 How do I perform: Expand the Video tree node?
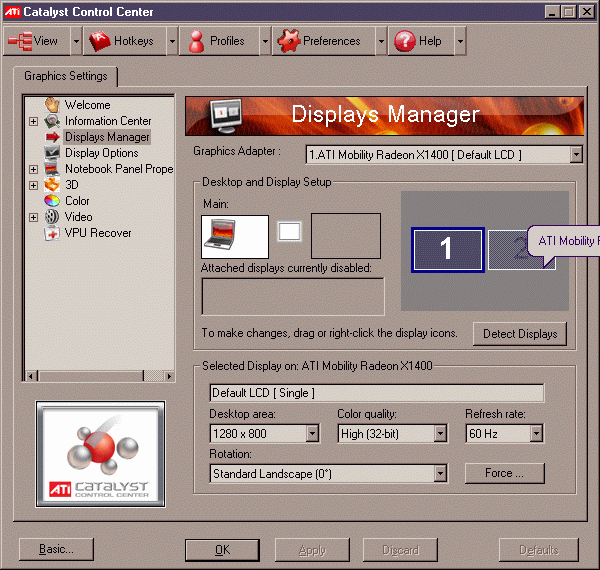pyautogui.click(x=34, y=217)
